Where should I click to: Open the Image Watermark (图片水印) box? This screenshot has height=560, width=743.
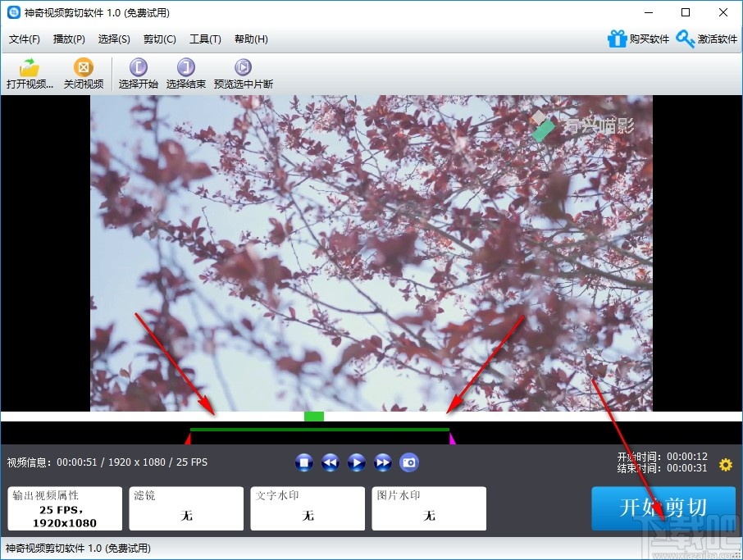pyautogui.click(x=429, y=508)
